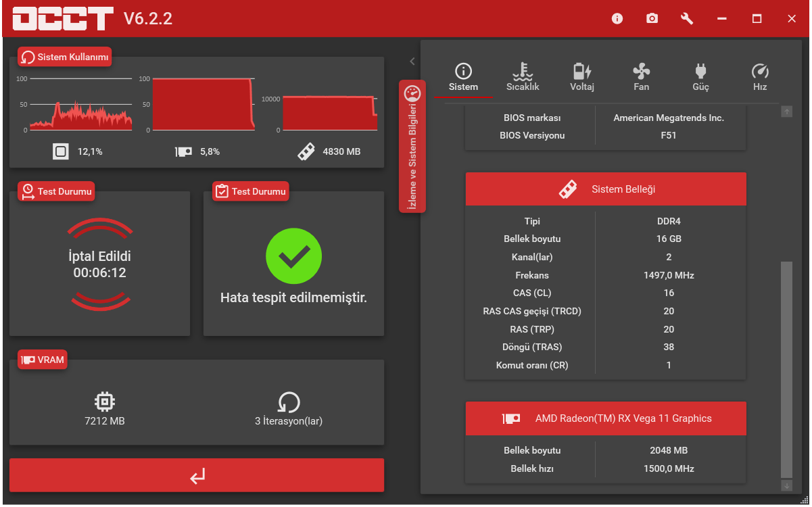Minimize the OCCT window
Viewport: 812px width, 507px height.
[x=721, y=19]
